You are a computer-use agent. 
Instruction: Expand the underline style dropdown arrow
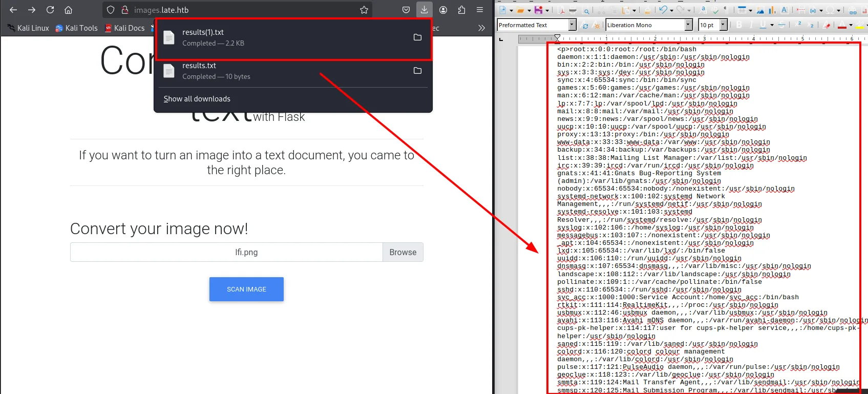click(x=772, y=25)
